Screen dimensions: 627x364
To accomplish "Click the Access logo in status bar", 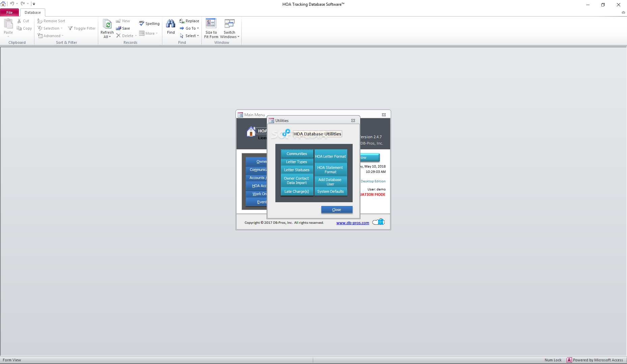I will 569,360.
